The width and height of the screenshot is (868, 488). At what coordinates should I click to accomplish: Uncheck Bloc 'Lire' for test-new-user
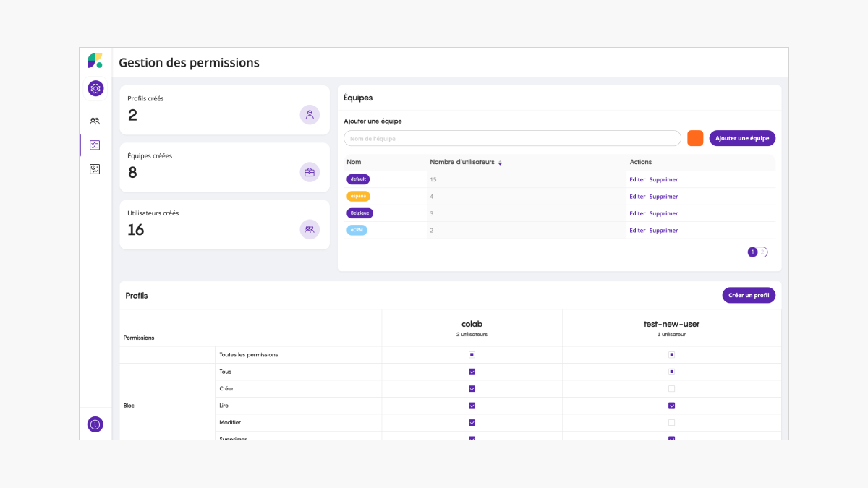(671, 406)
